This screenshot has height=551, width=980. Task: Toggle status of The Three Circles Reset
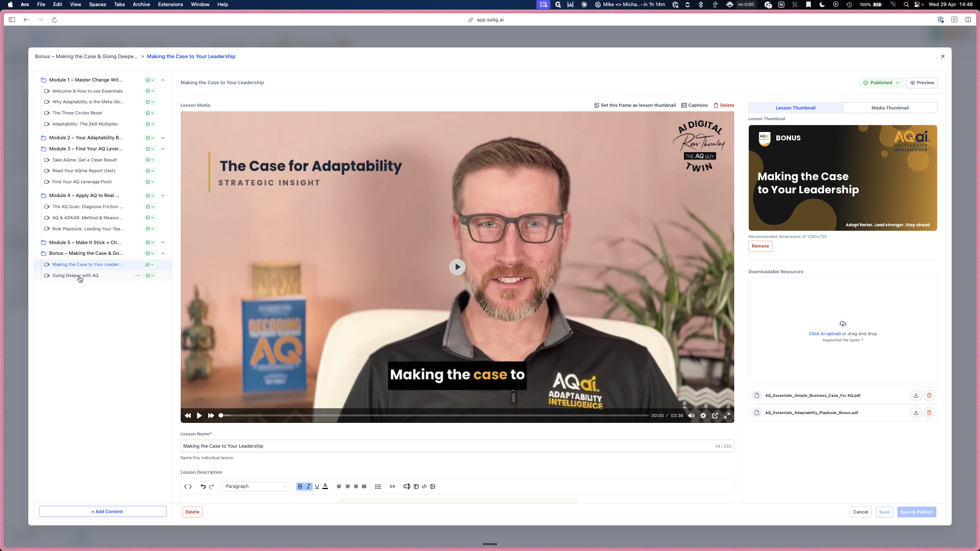pyautogui.click(x=150, y=113)
